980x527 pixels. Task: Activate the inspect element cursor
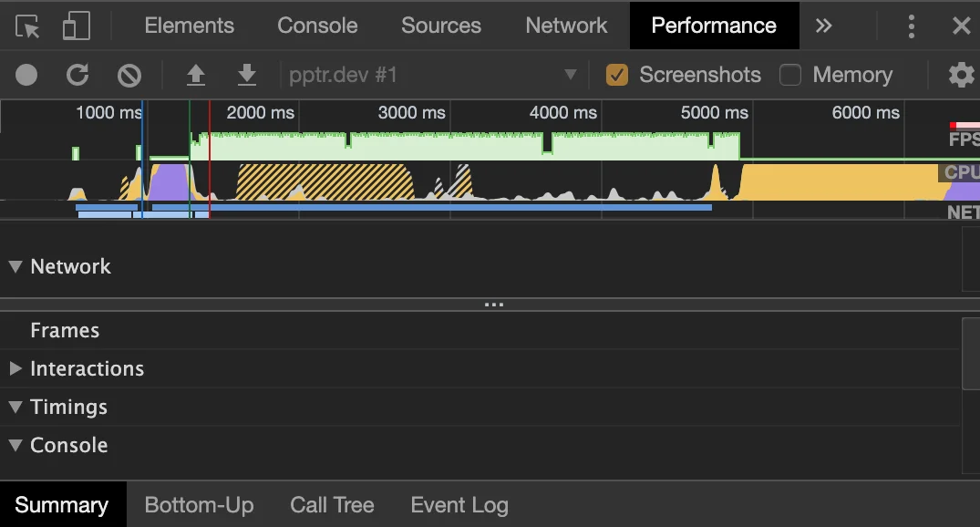pos(26,25)
